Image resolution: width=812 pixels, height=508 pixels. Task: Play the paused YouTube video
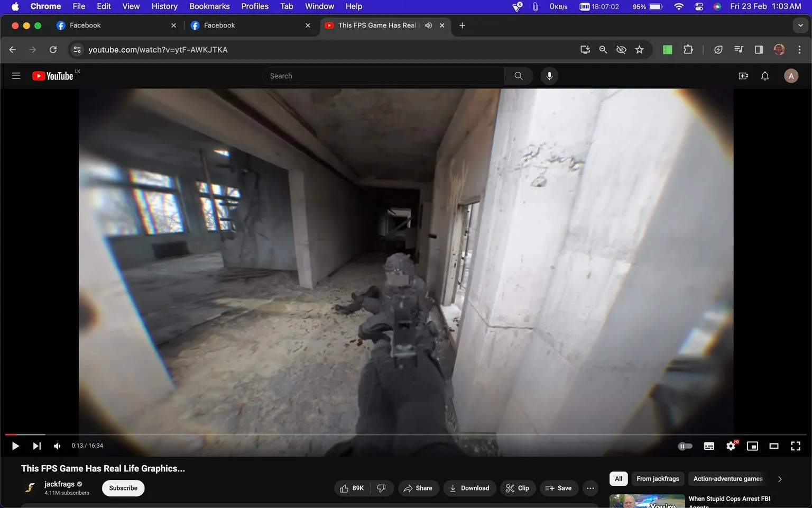click(x=15, y=446)
